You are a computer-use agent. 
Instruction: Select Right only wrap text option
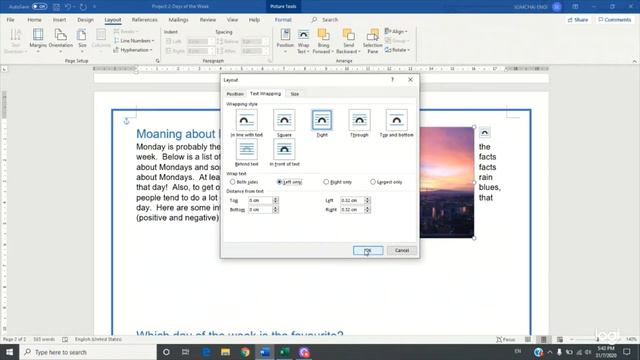coord(337,182)
